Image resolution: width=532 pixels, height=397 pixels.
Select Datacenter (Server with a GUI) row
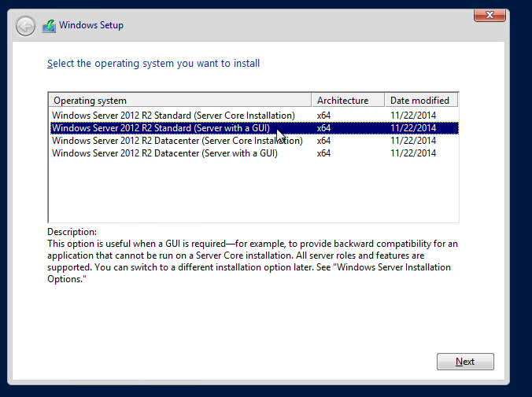coord(254,153)
